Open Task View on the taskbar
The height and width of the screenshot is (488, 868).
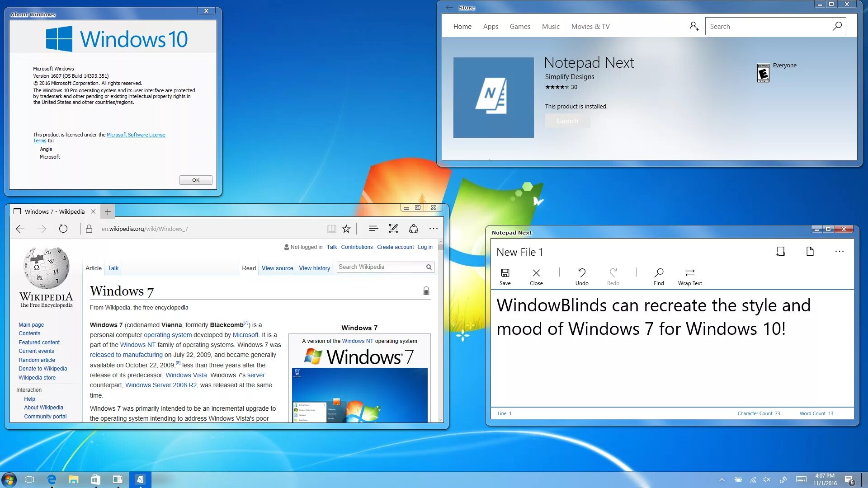[29, 479]
